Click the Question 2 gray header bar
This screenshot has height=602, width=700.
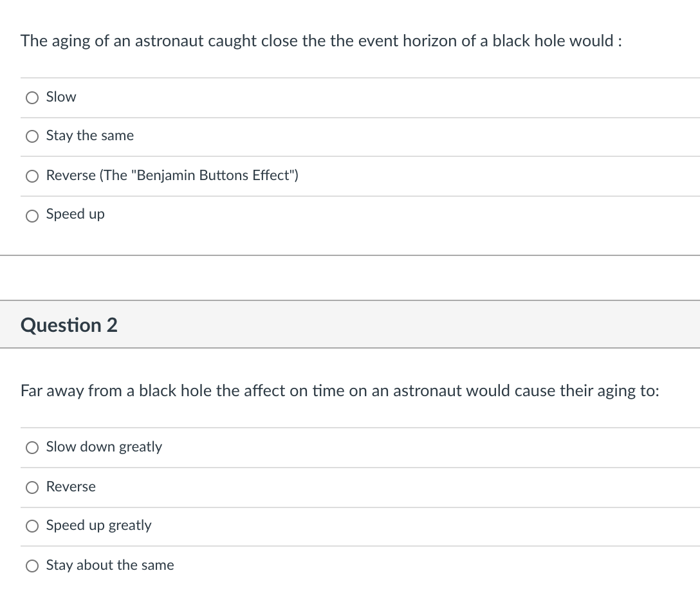click(x=350, y=324)
